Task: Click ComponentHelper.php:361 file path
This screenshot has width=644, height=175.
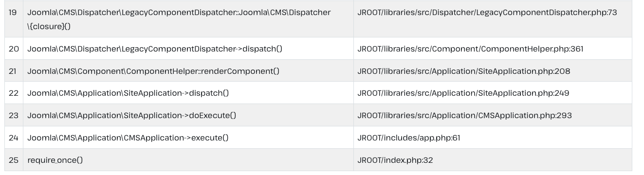Action: point(470,49)
